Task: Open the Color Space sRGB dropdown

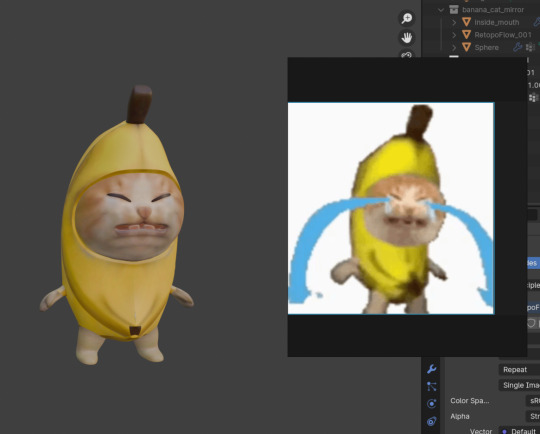Action: 533,401
